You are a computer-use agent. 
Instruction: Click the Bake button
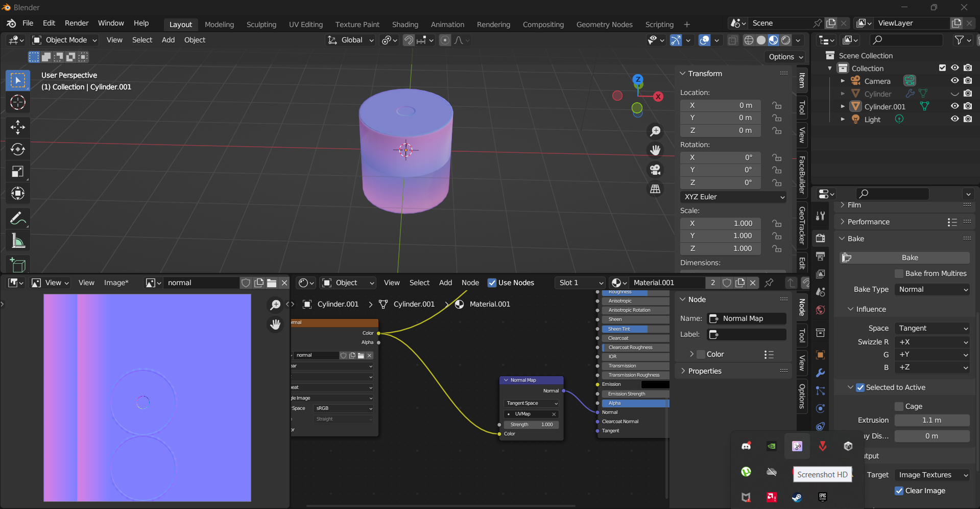pos(910,258)
